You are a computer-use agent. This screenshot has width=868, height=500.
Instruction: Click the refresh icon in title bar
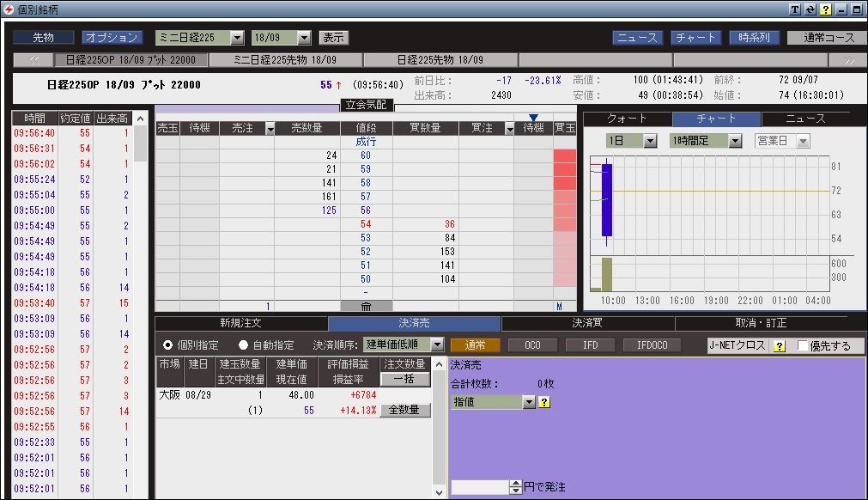810,9
